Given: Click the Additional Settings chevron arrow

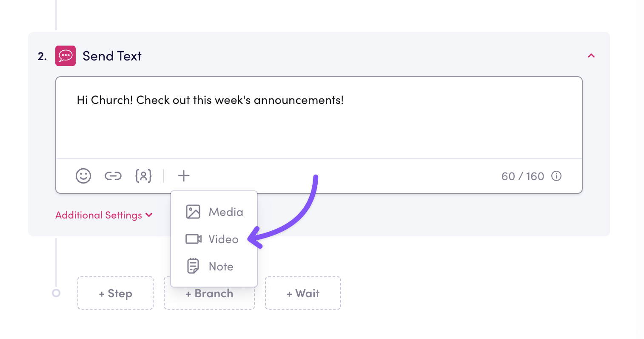Looking at the screenshot, I should (x=149, y=215).
